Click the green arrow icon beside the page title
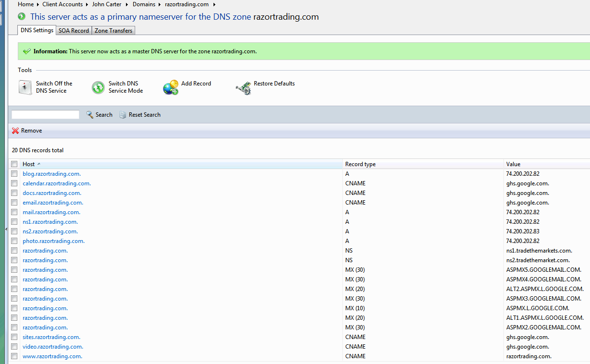Viewport: 590px width, 364px height. pos(21,16)
